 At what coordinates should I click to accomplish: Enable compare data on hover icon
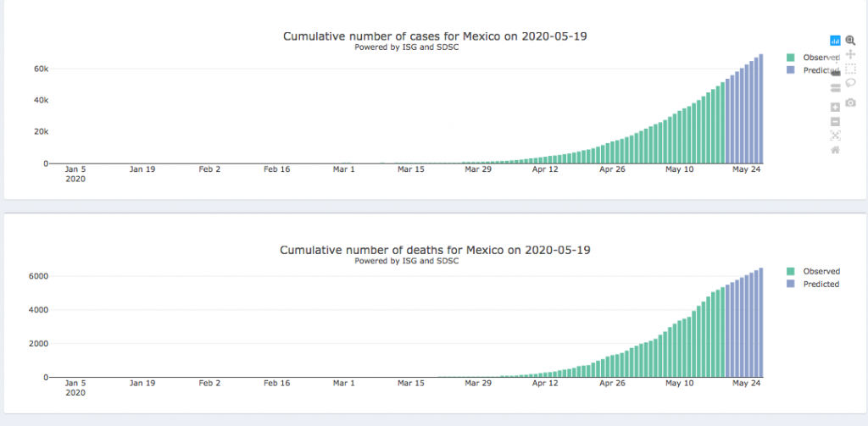(x=835, y=87)
